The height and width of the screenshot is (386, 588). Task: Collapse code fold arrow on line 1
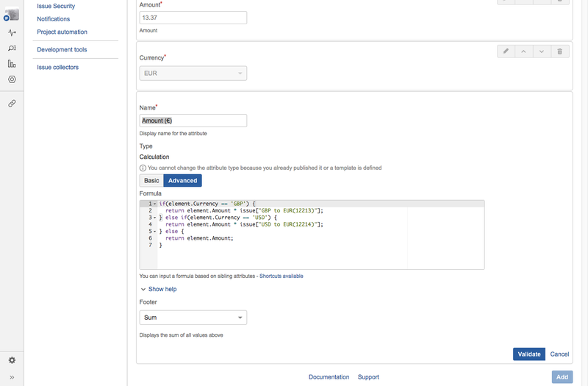point(154,204)
